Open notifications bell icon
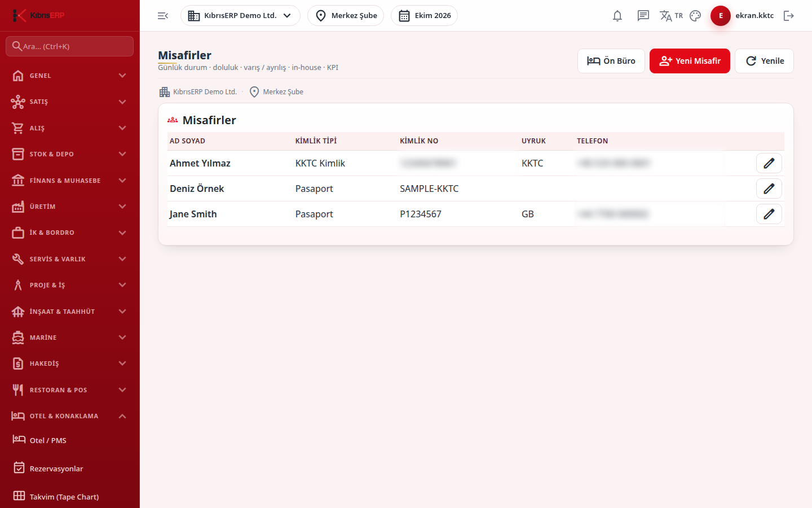The width and height of the screenshot is (812, 508). pos(617,16)
